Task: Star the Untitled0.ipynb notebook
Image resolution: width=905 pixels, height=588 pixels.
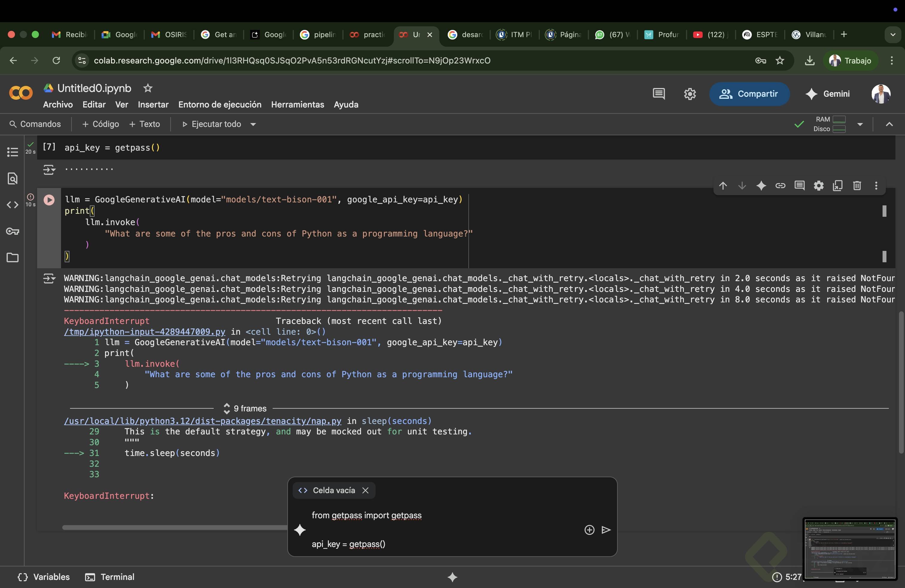Action: 148,88
